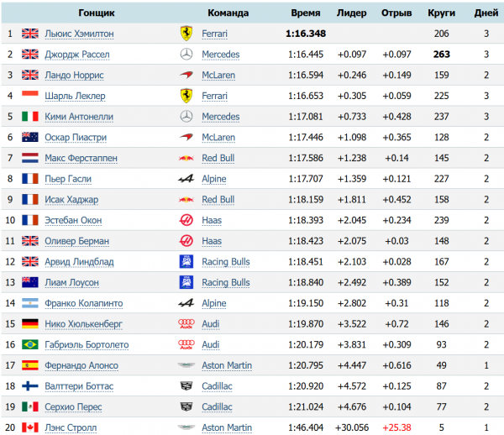Screen dimensions: 504x435
Task: Click the Cadillac logo in Valtteri Bottas's row
Action: click(x=186, y=385)
